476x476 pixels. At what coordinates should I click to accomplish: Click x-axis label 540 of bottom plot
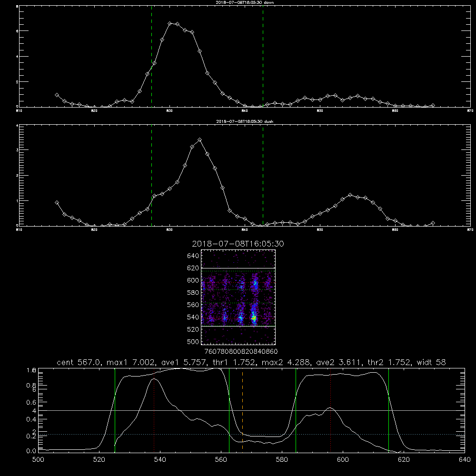160,460
